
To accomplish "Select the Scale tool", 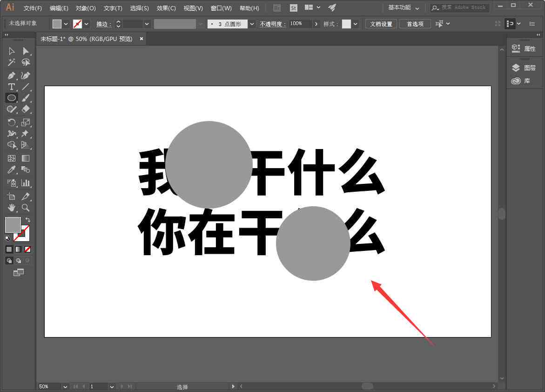I will [x=26, y=122].
